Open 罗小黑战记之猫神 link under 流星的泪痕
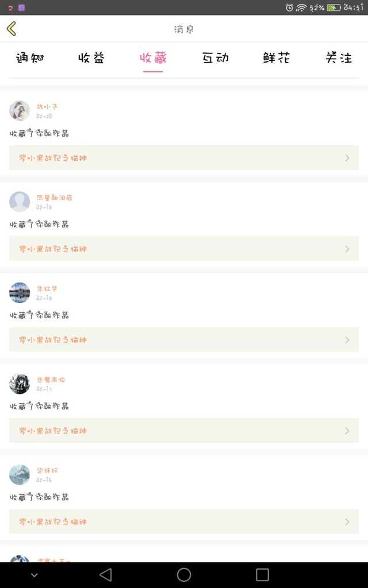Image resolution: width=368 pixels, height=588 pixels. [53, 249]
